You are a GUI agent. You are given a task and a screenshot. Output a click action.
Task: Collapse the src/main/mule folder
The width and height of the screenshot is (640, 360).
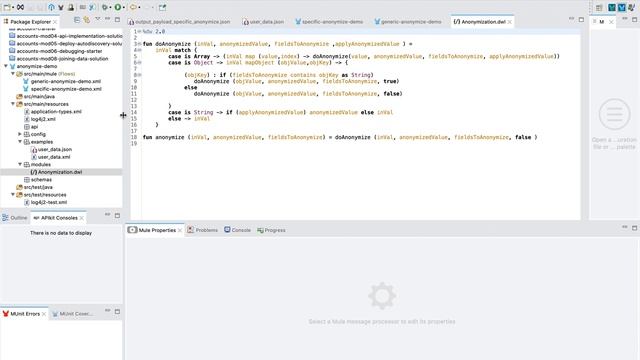point(13,74)
